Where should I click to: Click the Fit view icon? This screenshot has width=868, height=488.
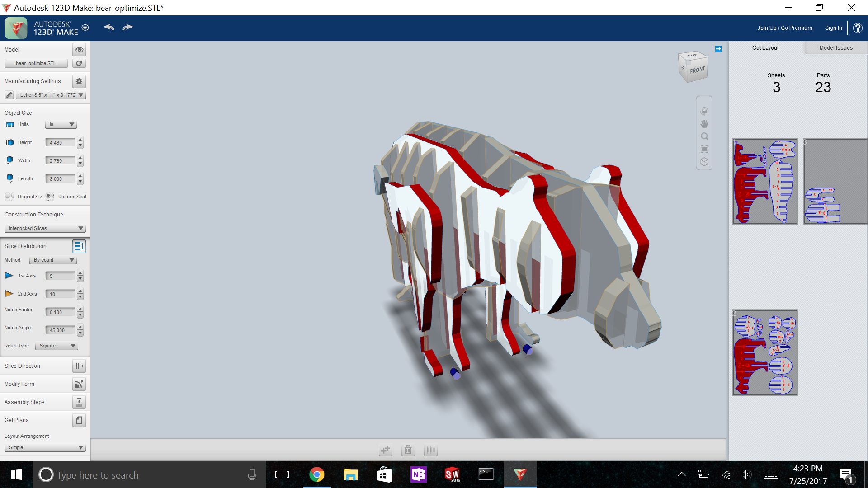point(704,149)
